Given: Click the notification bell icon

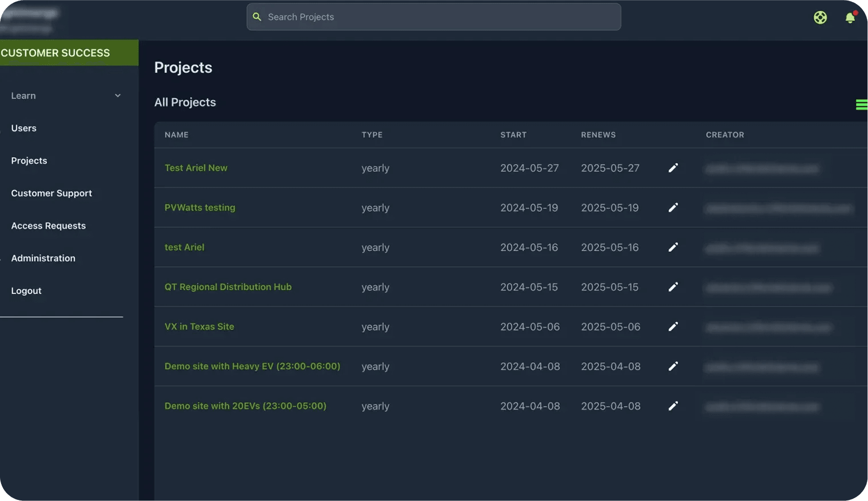Looking at the screenshot, I should tap(850, 17).
